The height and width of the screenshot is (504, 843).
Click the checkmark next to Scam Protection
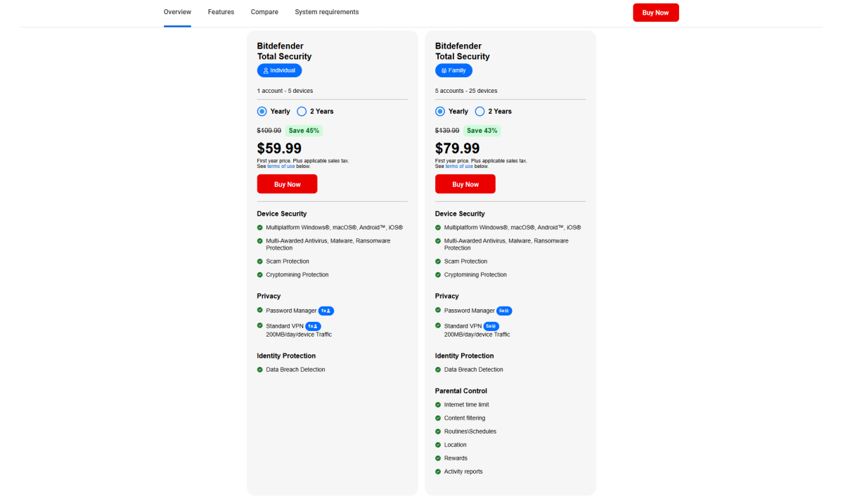[260, 261]
